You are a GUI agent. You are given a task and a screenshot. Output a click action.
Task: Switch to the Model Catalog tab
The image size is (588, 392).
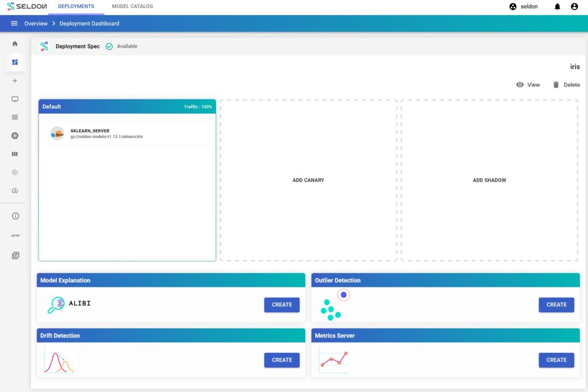click(x=133, y=6)
